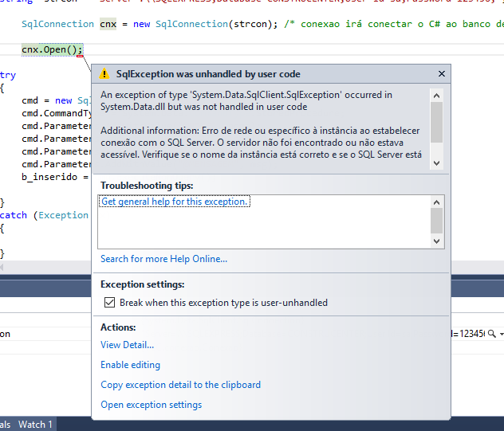Screen dimensions: 504x431
Task: Open the visualizer dropdown arrow beside magnifier
Action: [502, 335]
